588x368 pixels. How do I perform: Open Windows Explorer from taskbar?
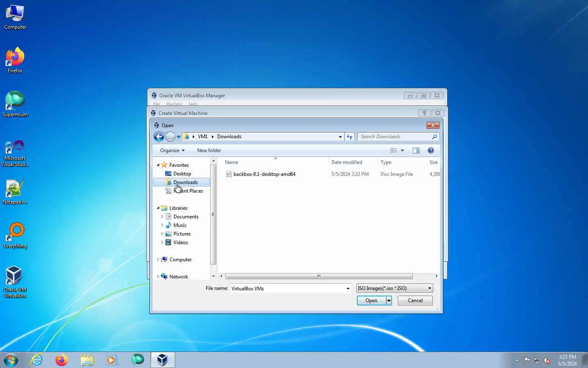pos(87,360)
